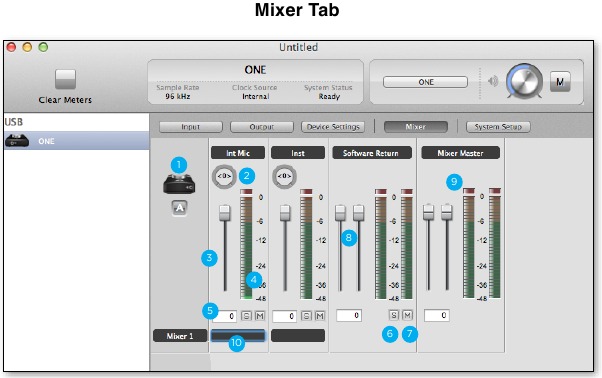The height and width of the screenshot is (378, 602).
Task: Click the Int Mic channel header
Action: pyautogui.click(x=238, y=153)
